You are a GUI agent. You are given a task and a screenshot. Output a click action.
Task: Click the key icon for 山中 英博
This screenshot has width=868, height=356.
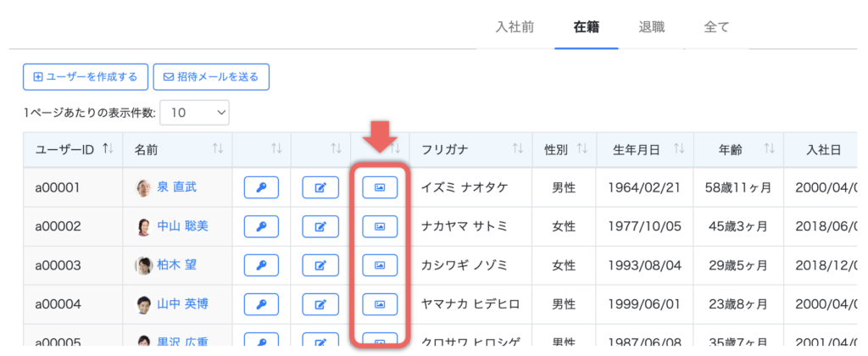[x=261, y=303]
